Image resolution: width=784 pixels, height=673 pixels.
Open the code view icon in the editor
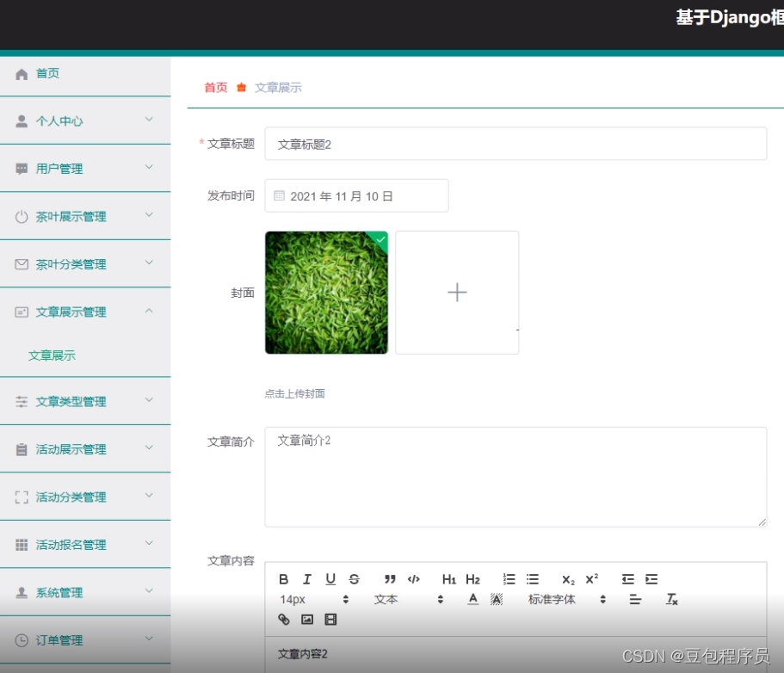click(414, 578)
